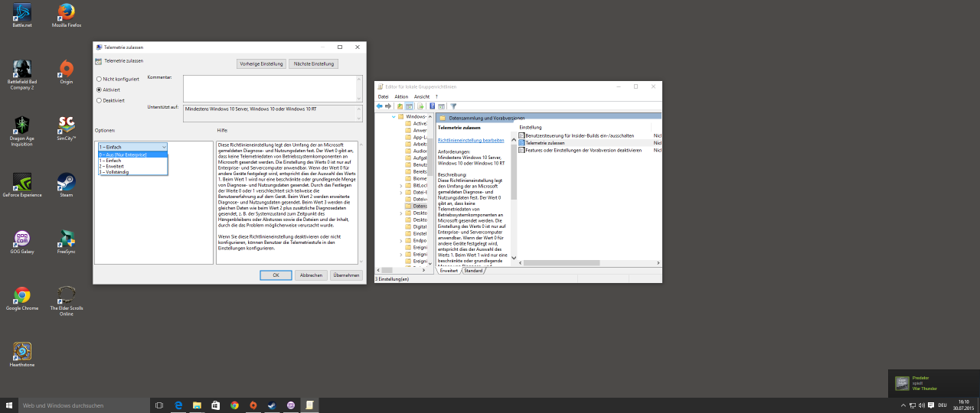Click the clock showing 16:10 in the taskbar
Viewport: 980px width, 413px height.
click(962, 405)
